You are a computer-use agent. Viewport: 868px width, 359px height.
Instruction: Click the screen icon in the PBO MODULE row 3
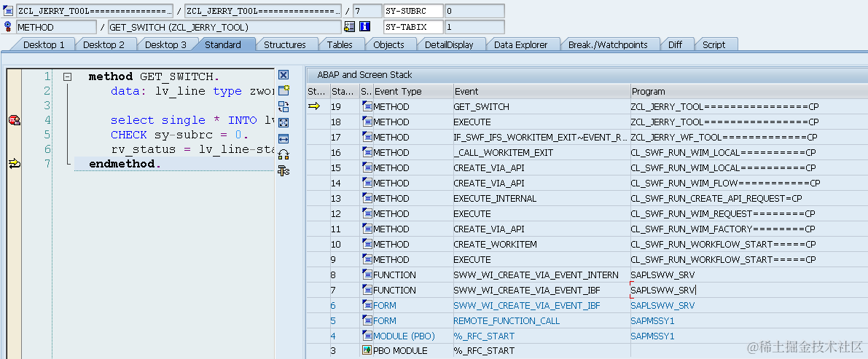pyautogui.click(x=367, y=350)
